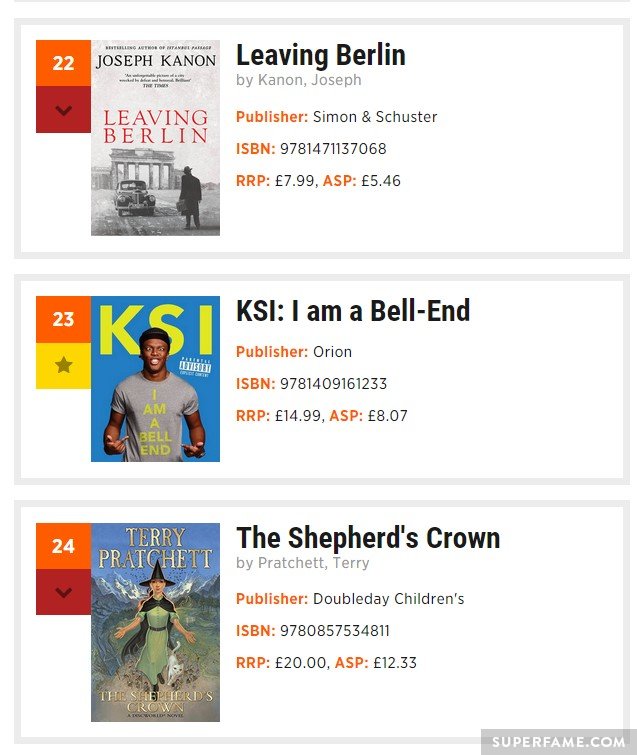
Task: Select author Pratchett, Terry
Action: point(313,562)
